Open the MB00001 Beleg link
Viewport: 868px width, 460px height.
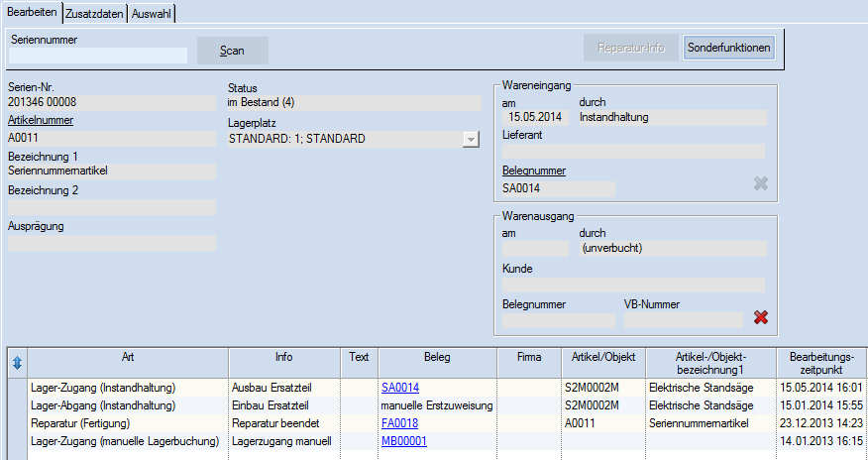point(403,441)
